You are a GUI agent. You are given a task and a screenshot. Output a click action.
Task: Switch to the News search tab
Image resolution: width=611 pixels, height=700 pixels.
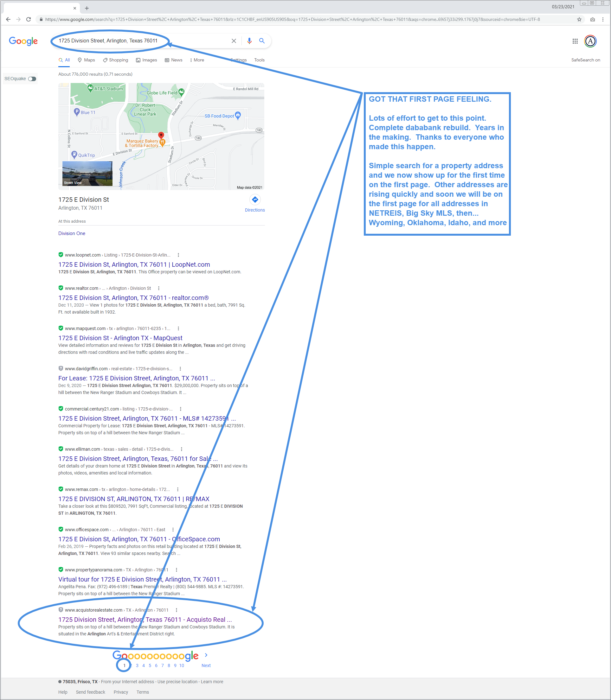(174, 60)
